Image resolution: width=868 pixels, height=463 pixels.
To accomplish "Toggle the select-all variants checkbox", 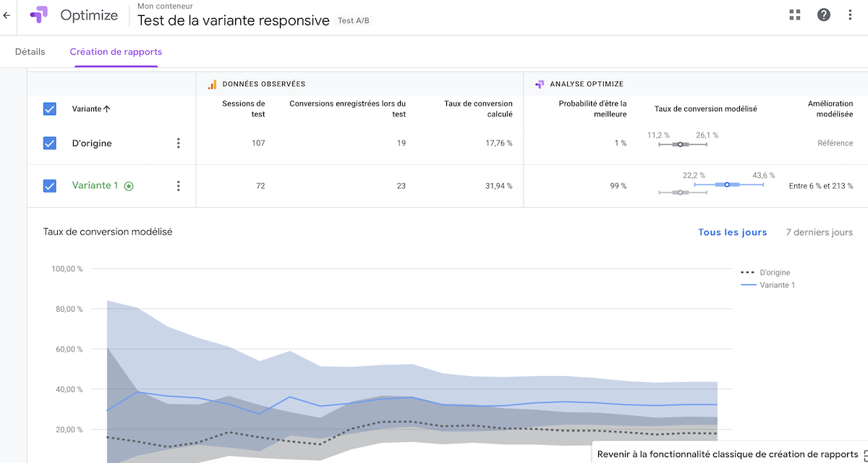I will tap(50, 109).
